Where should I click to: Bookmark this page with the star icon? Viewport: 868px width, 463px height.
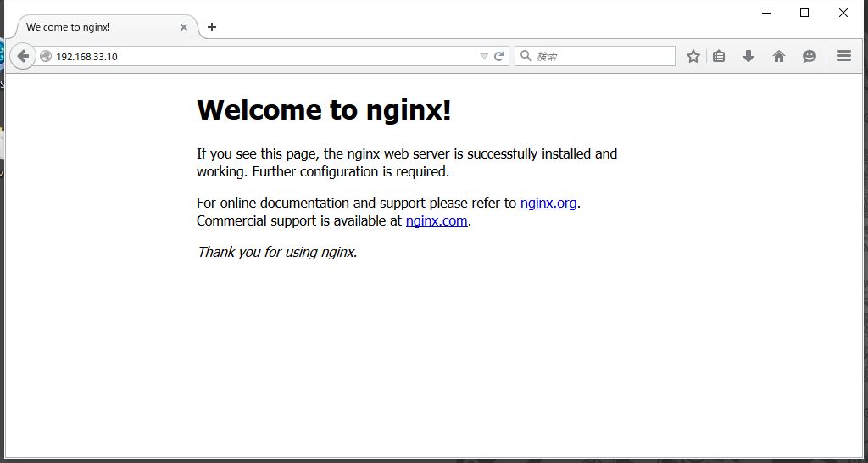point(693,56)
